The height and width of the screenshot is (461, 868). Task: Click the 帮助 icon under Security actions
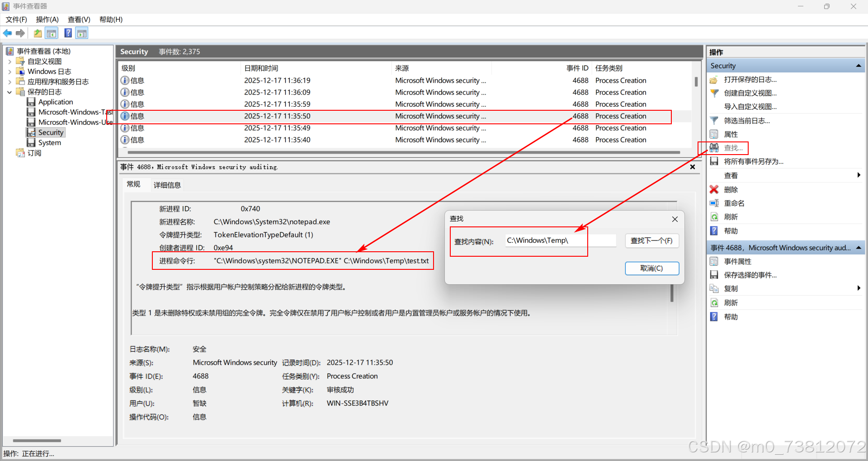(714, 231)
